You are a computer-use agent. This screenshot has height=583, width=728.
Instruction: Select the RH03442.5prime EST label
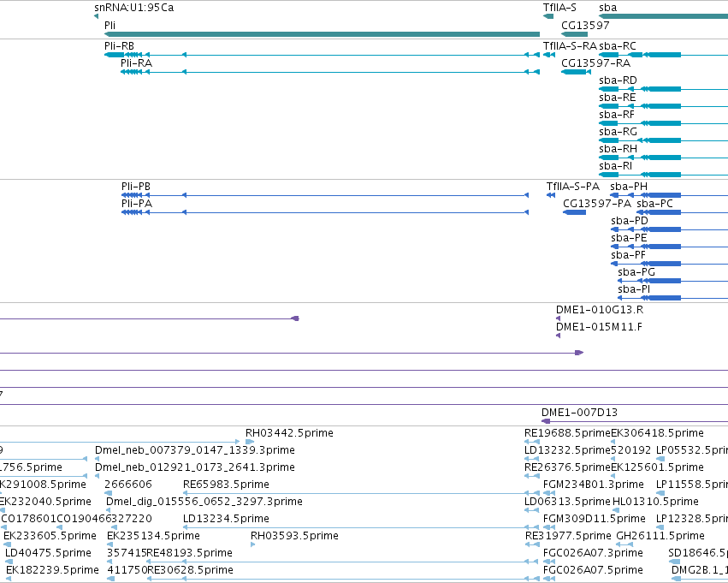(x=289, y=433)
